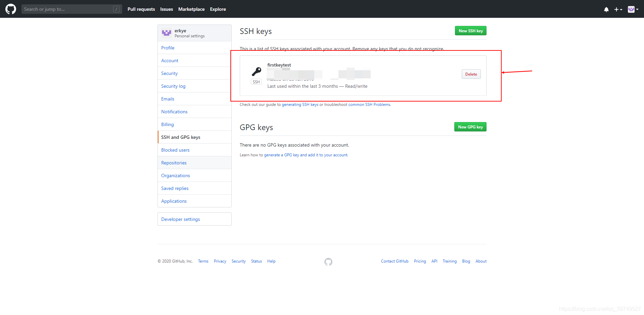Click the SSH key icon for firstkeytest
The image size is (644, 315).
point(257,72)
